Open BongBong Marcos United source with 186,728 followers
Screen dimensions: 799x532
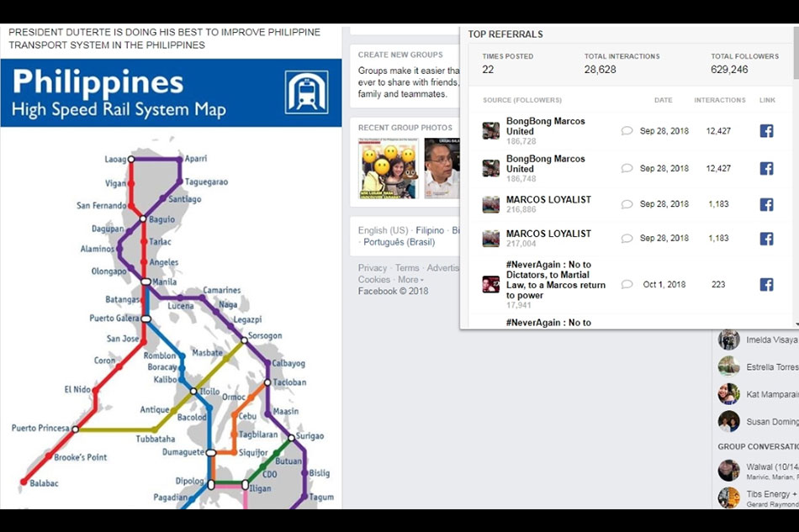545,126
